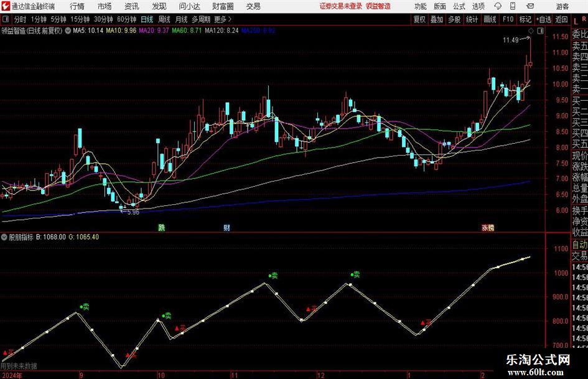Click the red 领益智造 stock name link
Viewport: 588px width, 379px height.
(x=378, y=6)
